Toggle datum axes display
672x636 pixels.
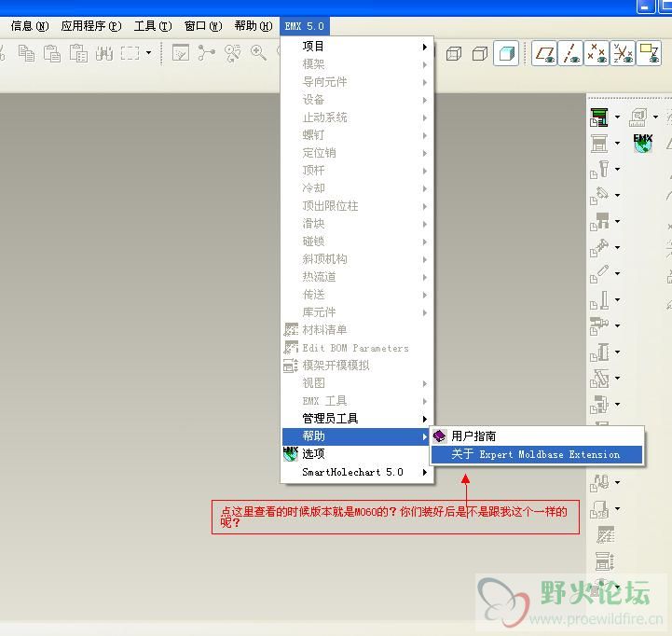tap(570, 53)
